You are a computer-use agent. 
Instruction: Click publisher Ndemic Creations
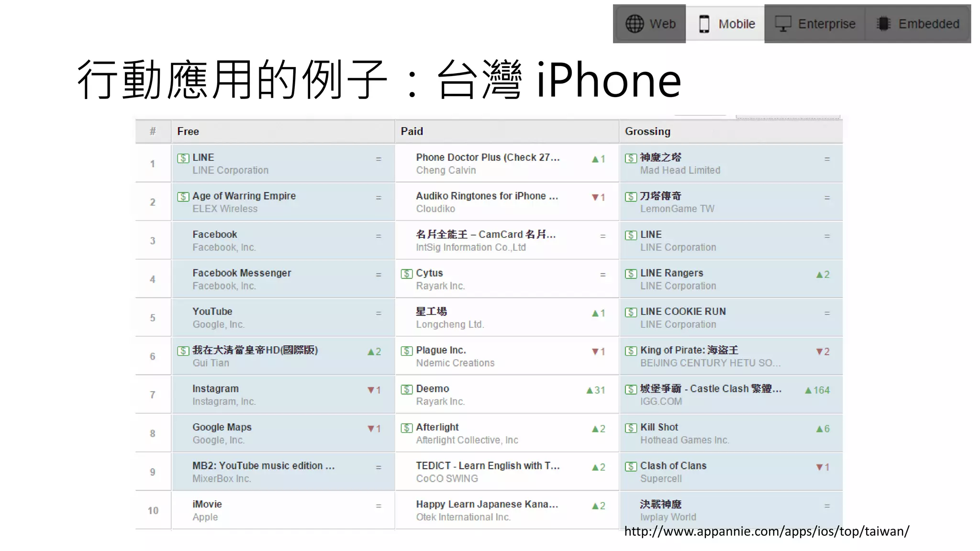(x=455, y=363)
